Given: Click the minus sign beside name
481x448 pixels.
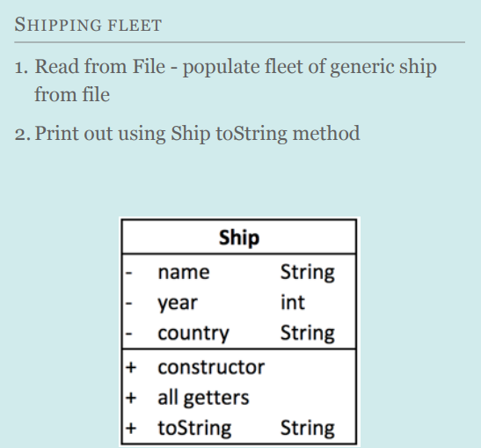Looking at the screenshot, I should pyautogui.click(x=129, y=273).
